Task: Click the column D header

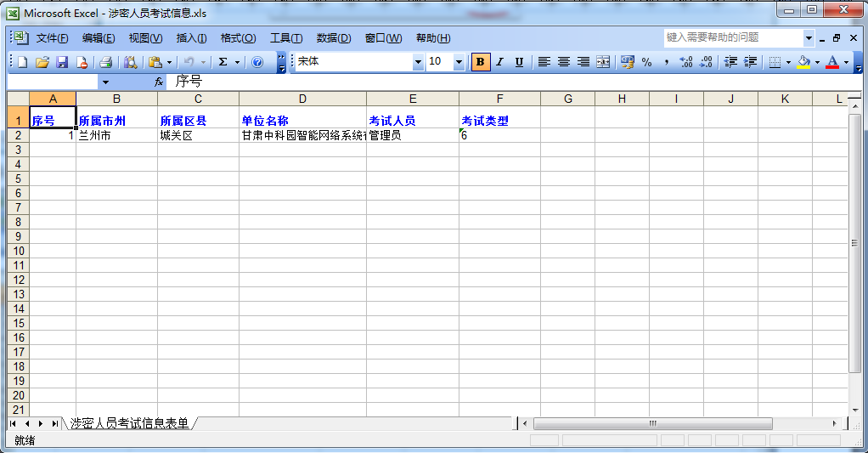Action: [x=302, y=99]
